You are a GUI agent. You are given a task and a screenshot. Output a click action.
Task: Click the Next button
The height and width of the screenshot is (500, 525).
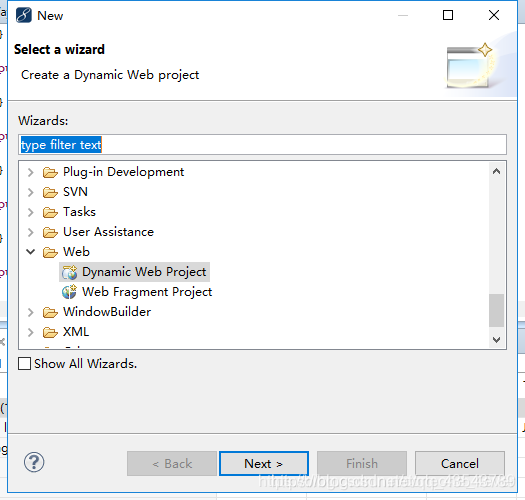(264, 463)
